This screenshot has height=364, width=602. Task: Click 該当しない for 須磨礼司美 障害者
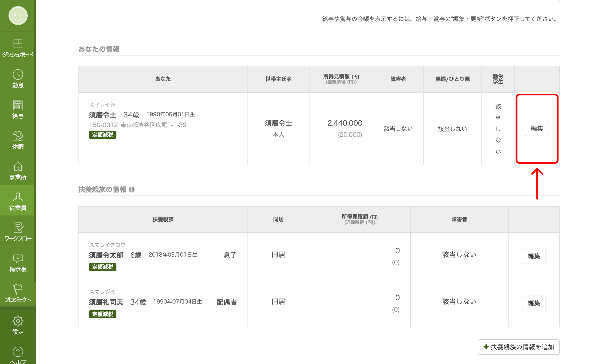(459, 302)
